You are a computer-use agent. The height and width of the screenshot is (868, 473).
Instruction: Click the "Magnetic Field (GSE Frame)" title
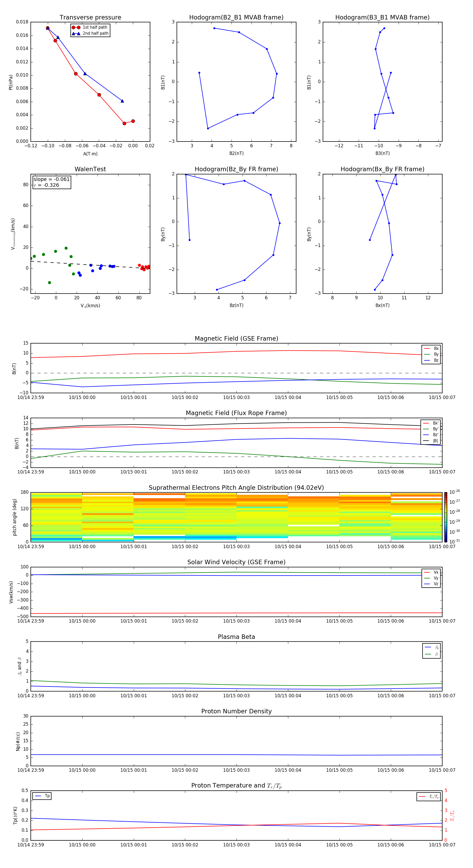pyautogui.click(x=236, y=339)
